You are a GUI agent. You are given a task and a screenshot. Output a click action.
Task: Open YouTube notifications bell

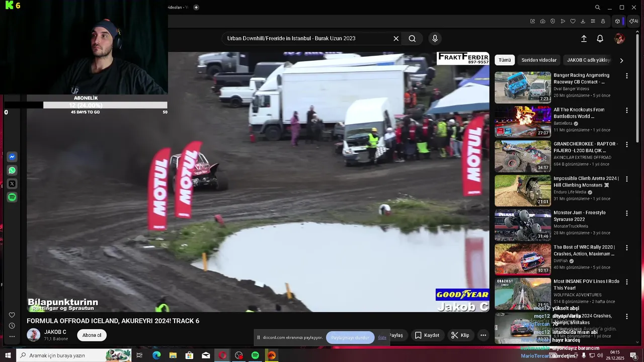pyautogui.click(x=600, y=39)
